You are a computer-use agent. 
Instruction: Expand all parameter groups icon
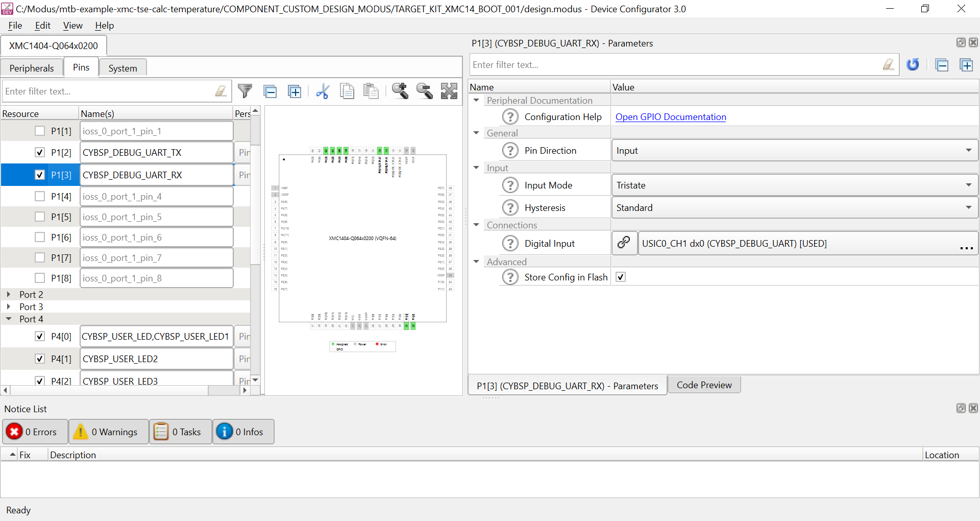[x=966, y=65]
